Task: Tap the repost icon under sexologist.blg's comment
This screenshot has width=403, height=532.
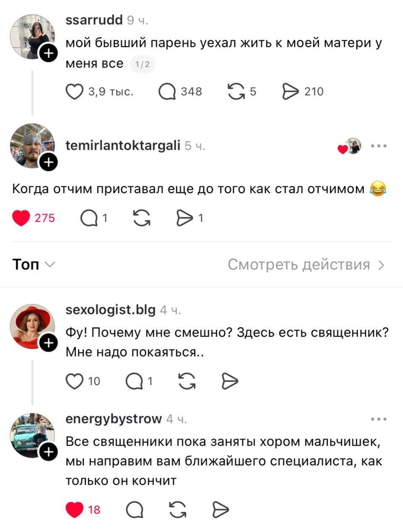Action: pos(186,381)
